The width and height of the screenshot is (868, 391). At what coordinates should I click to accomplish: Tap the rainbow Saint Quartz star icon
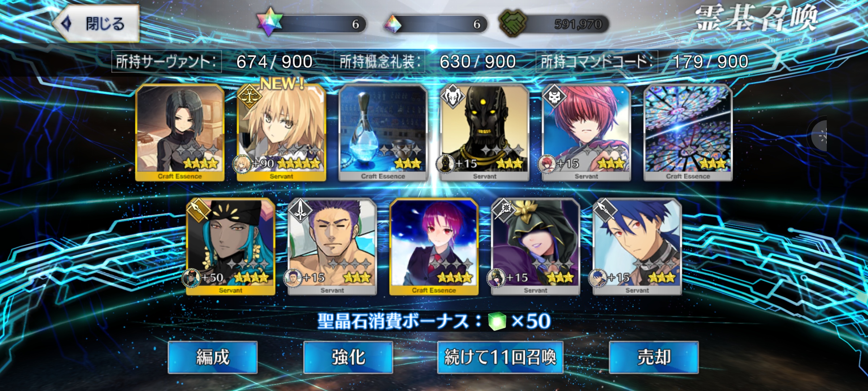270,22
